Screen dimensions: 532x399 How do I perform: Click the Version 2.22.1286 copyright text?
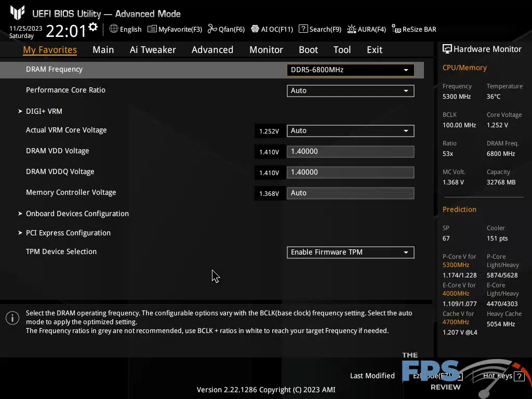point(266,390)
